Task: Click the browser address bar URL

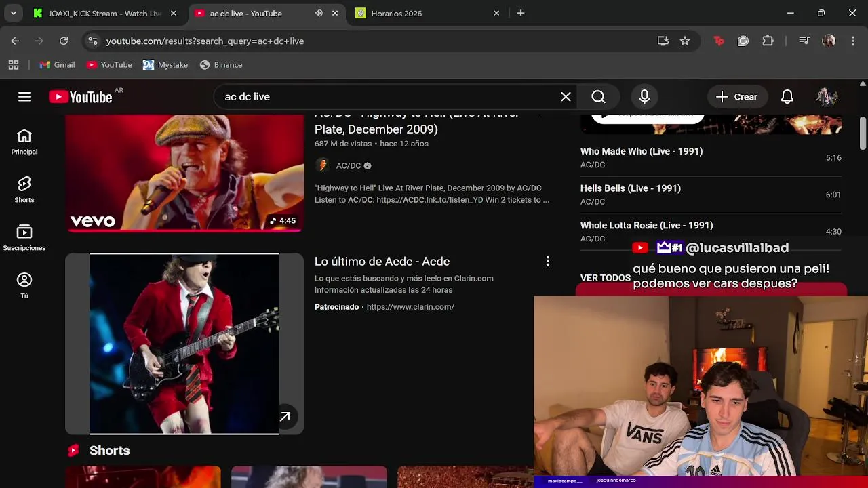Action: [205, 41]
